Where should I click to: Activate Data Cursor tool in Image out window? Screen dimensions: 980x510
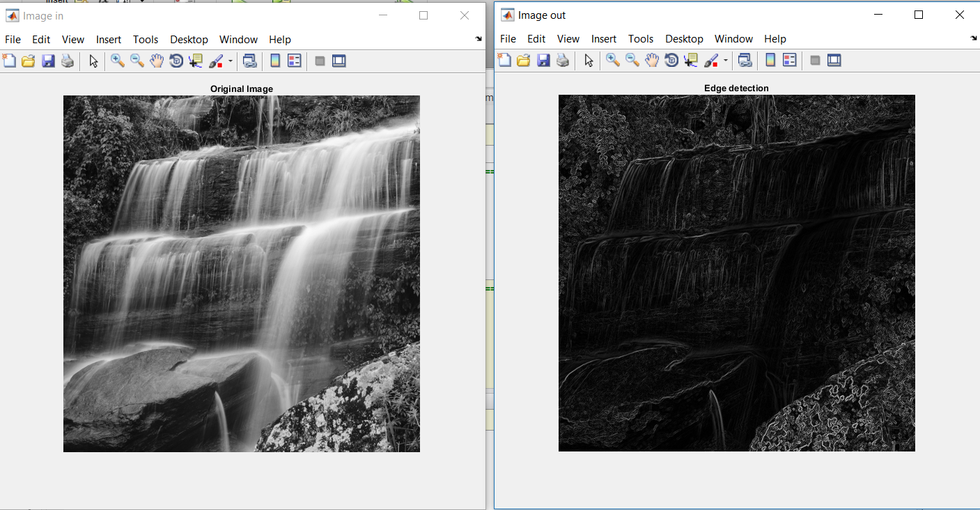tap(691, 61)
